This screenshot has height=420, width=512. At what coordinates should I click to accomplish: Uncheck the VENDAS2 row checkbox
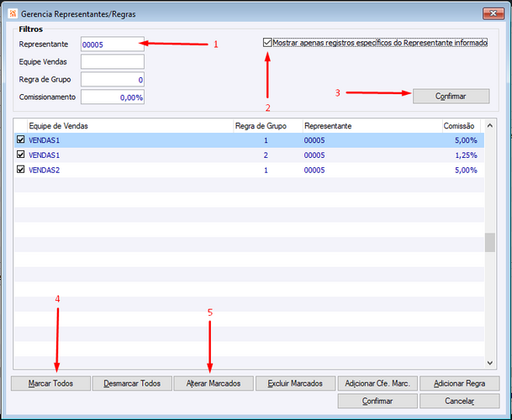pos(20,170)
